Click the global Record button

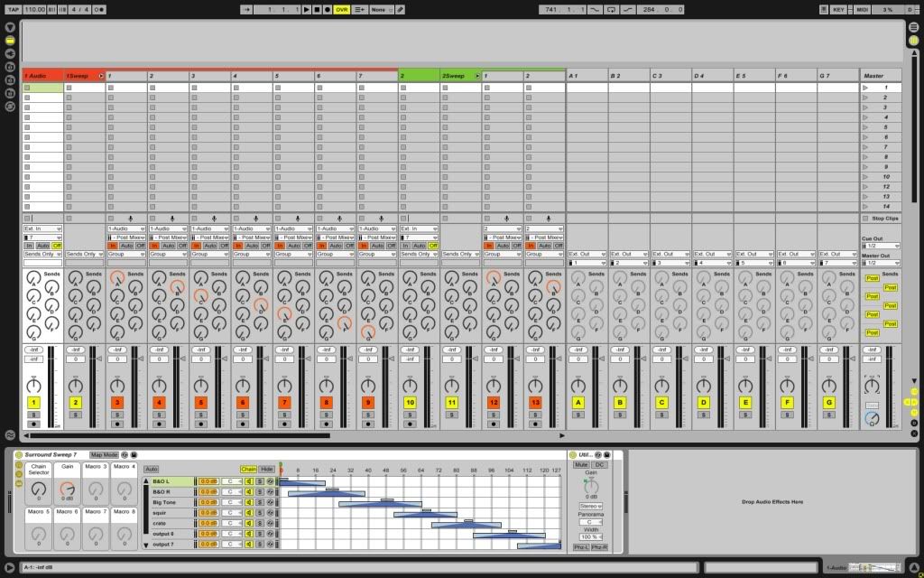click(x=328, y=9)
